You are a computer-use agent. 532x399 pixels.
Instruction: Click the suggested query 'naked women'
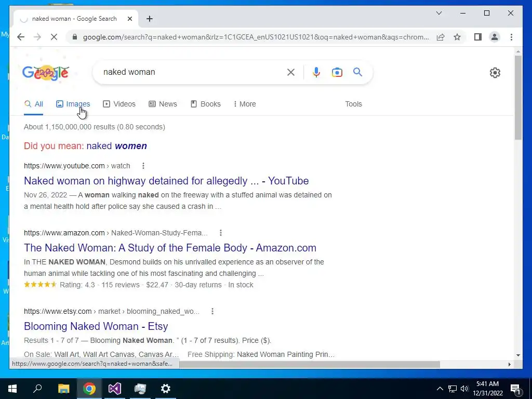(x=117, y=146)
